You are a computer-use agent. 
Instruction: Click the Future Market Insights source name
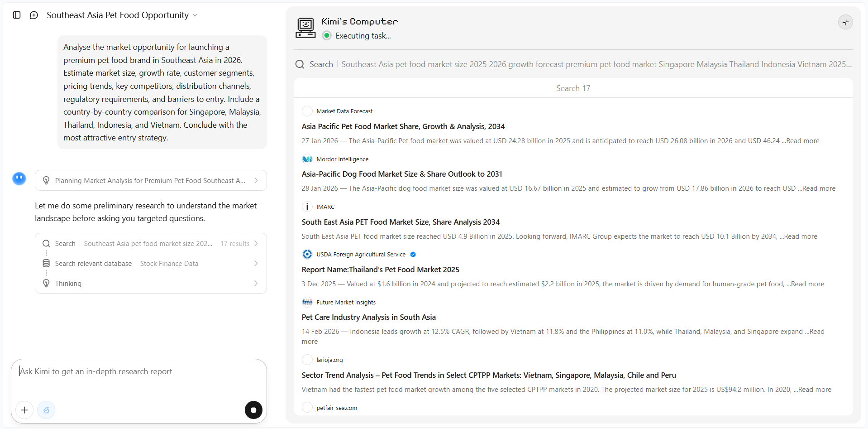(346, 302)
